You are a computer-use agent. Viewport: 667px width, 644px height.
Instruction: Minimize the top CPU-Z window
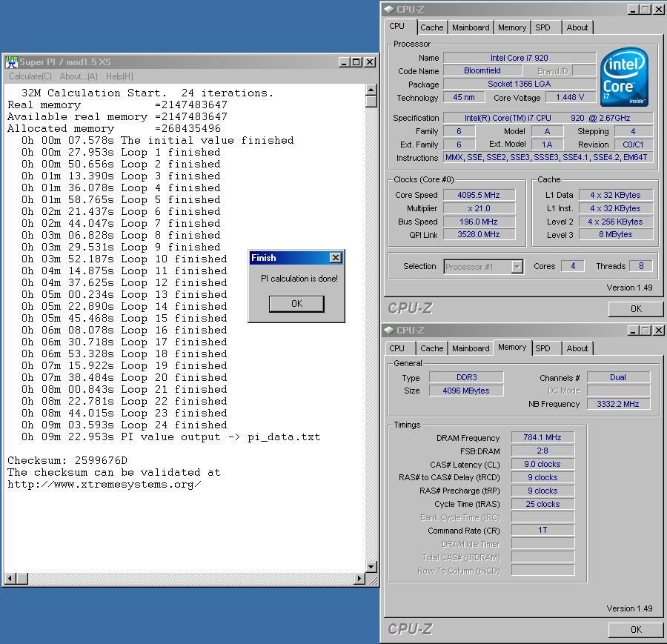(634, 10)
